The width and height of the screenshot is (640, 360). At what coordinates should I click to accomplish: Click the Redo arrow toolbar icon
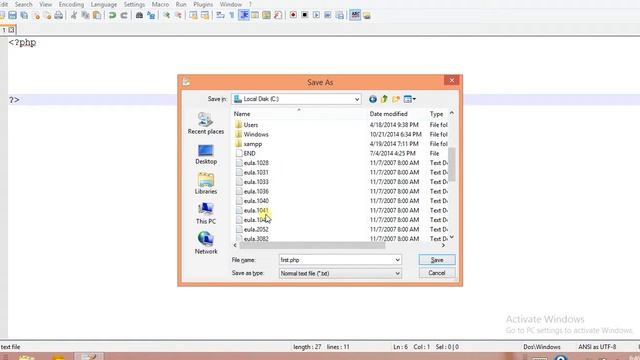tap(124, 15)
